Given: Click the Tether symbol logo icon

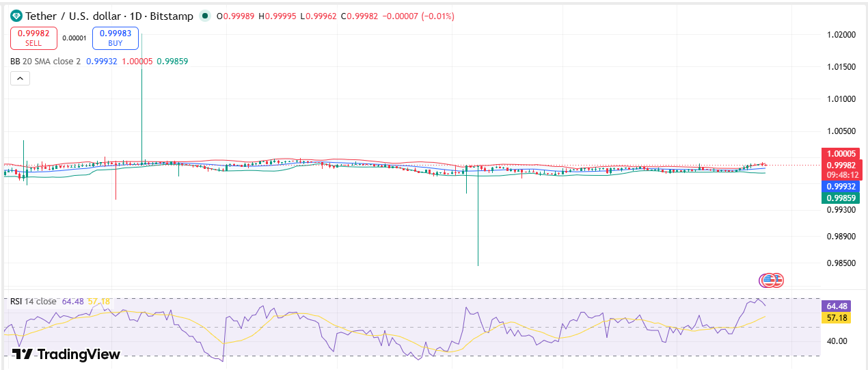Looking at the screenshot, I should pos(16,16).
